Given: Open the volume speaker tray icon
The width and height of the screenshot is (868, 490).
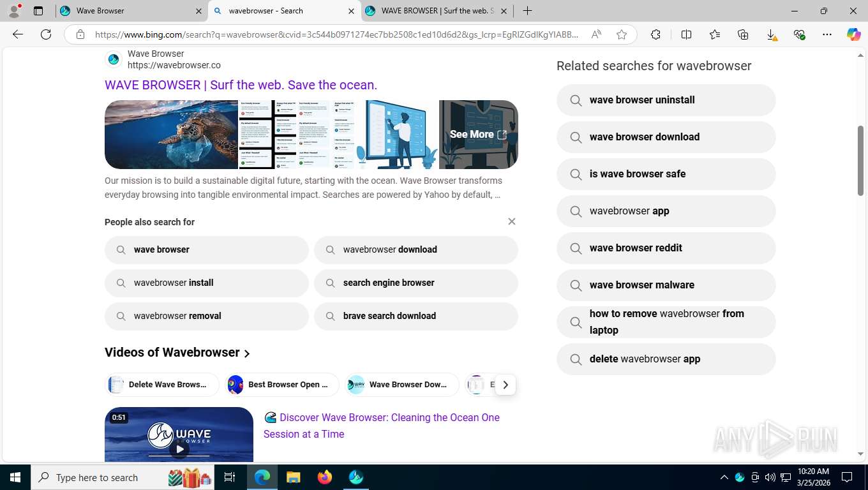Looking at the screenshot, I should [x=770, y=477].
